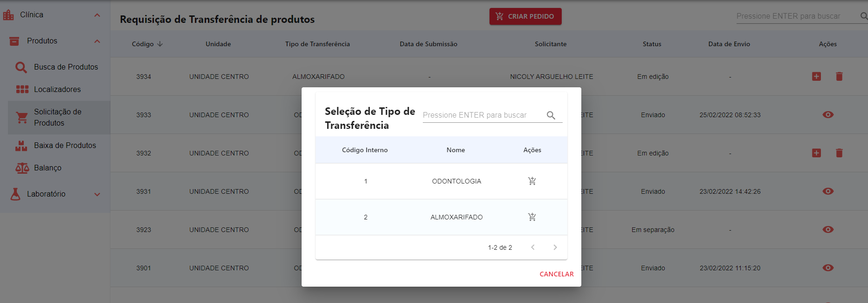
Task: Collapse the Clínica sidebar section
Action: 97,15
